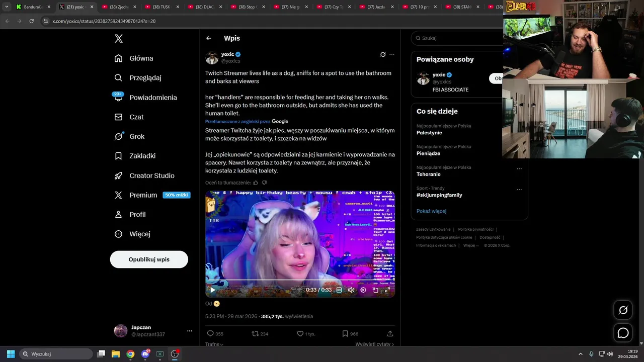Screen dimensions: 644x362
Task: Rate the translation thumbs up
Action: point(256,183)
